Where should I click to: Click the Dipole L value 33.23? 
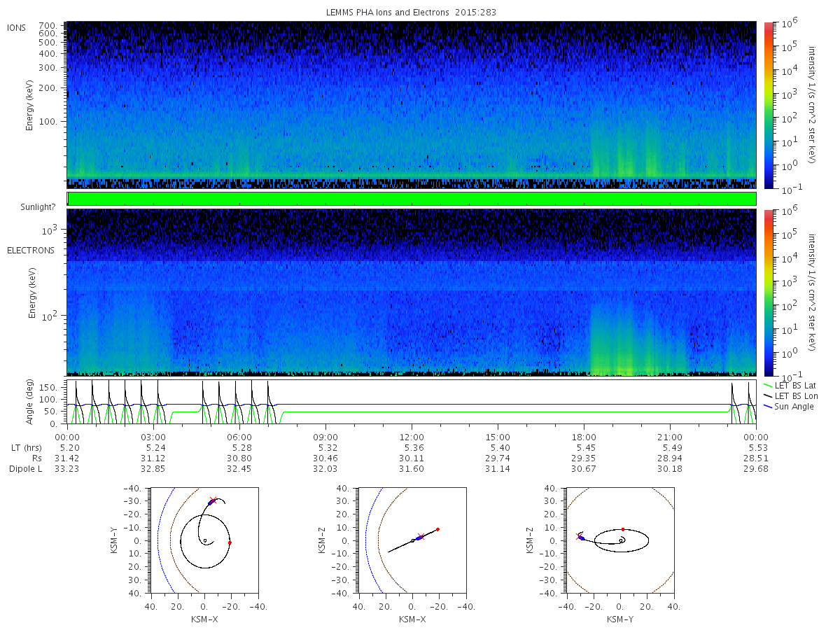tap(67, 469)
